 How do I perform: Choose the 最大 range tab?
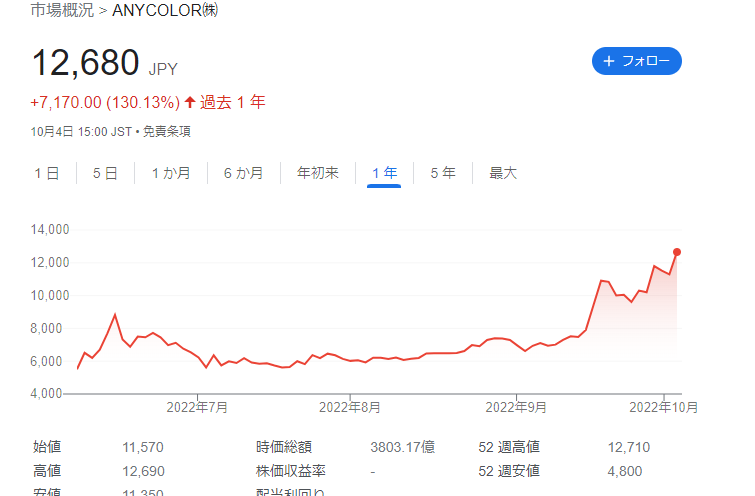point(503,173)
